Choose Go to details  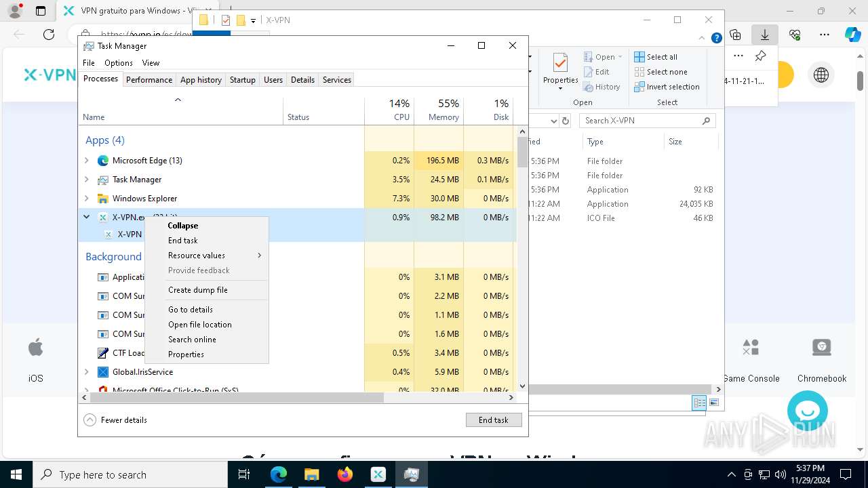coord(191,310)
